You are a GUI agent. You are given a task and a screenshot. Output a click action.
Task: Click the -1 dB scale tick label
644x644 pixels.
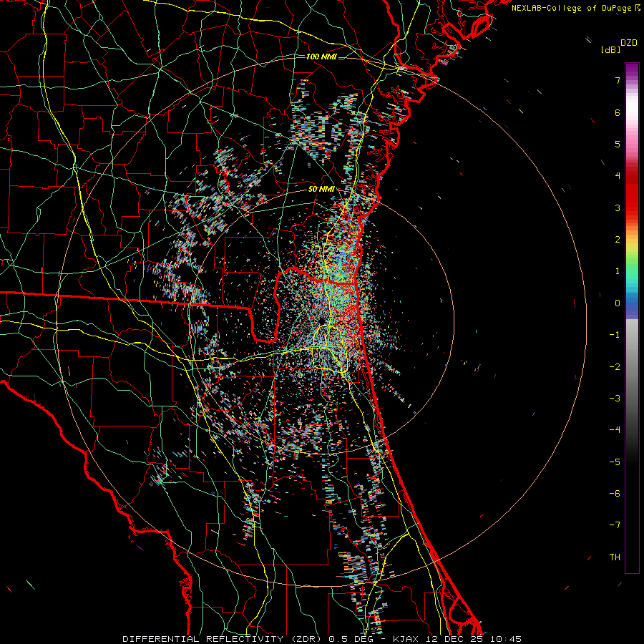point(615,335)
